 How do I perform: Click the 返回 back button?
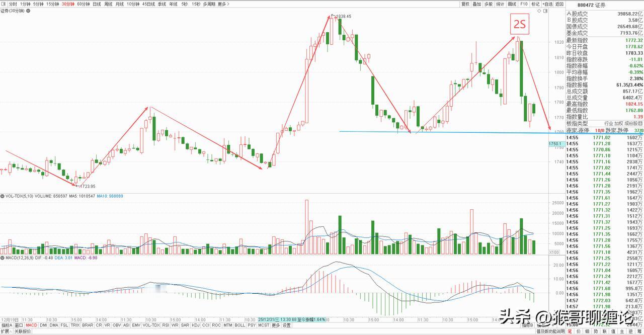[559, 4]
